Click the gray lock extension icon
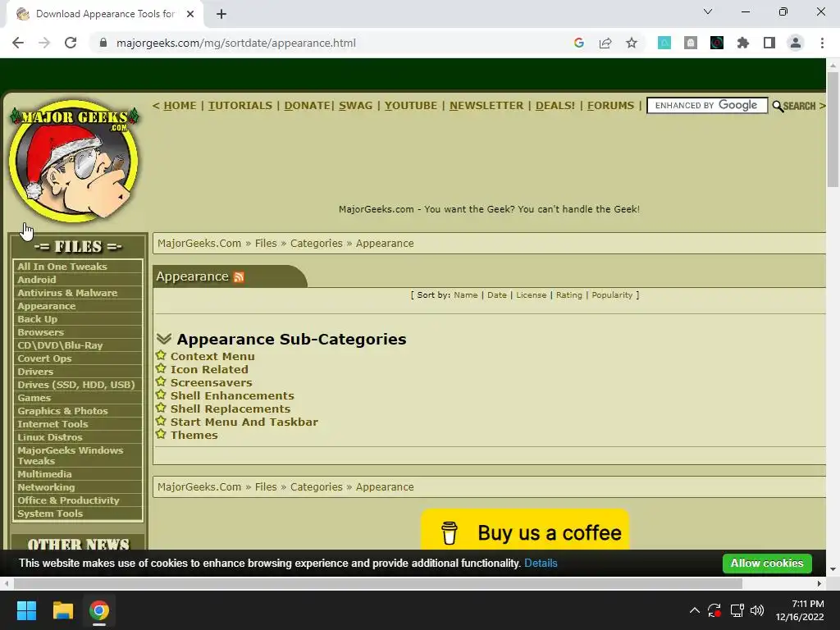This screenshot has width=840, height=630. point(691,43)
